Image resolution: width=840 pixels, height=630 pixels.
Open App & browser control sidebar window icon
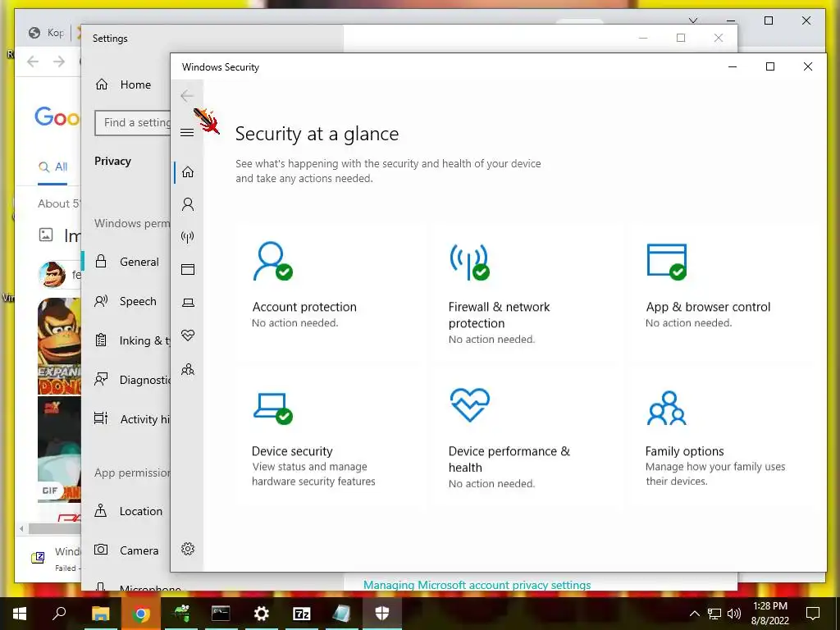point(188,269)
